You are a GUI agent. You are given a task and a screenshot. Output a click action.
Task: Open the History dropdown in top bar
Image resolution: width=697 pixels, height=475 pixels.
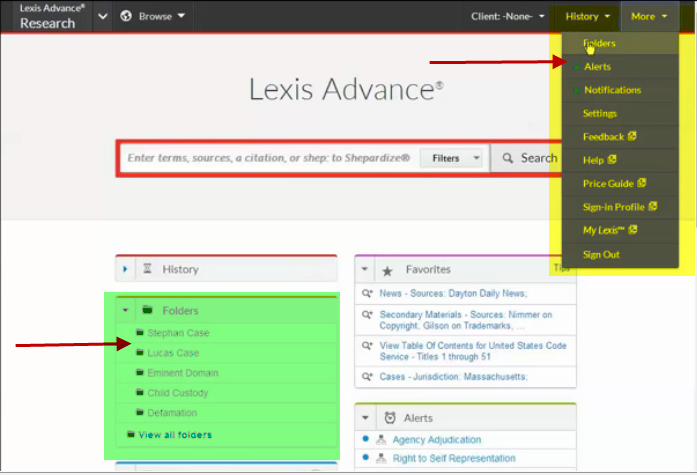pos(587,16)
